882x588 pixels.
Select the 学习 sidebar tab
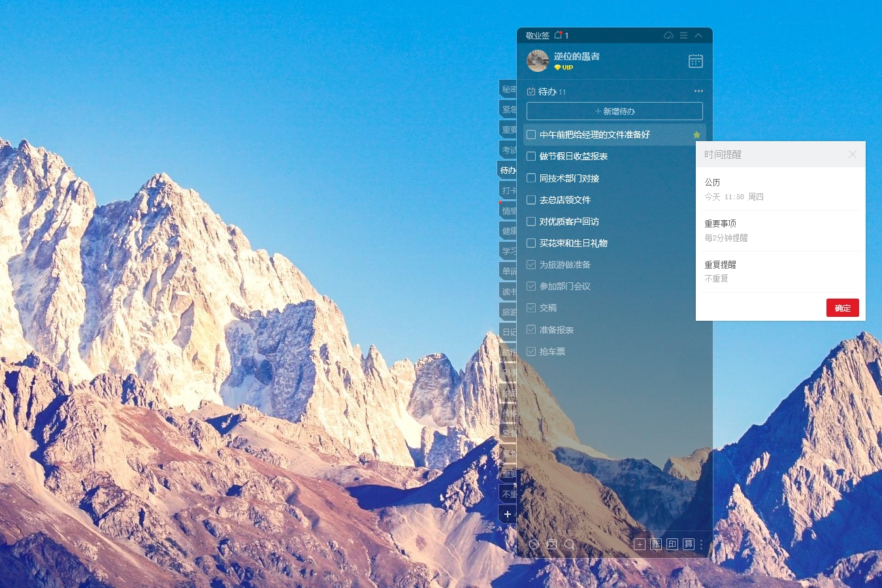(x=508, y=251)
